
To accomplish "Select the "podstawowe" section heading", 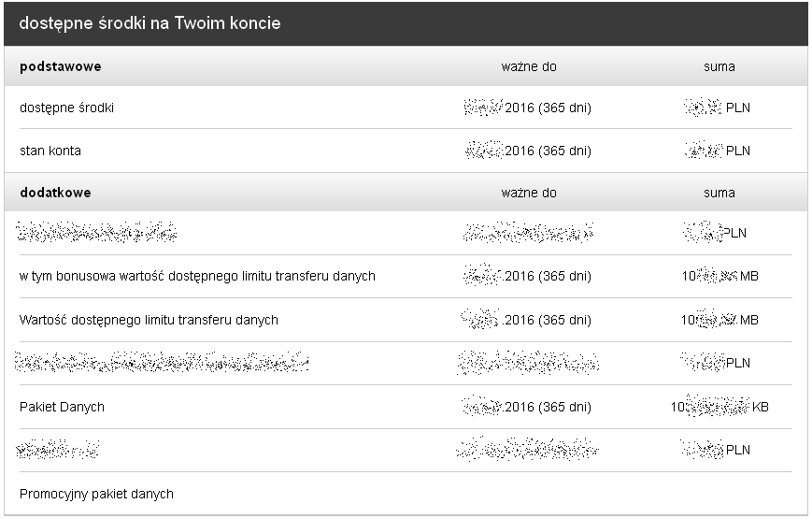I will coord(61,67).
